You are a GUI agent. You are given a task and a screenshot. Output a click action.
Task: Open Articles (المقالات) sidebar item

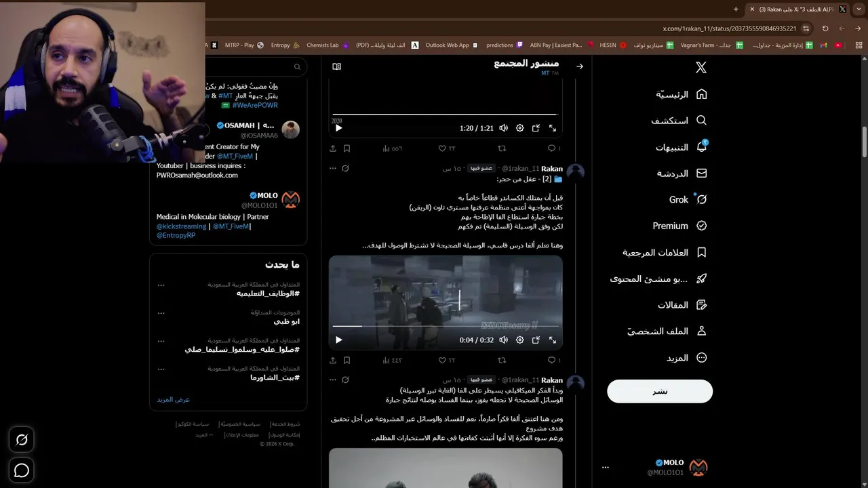pos(682,305)
